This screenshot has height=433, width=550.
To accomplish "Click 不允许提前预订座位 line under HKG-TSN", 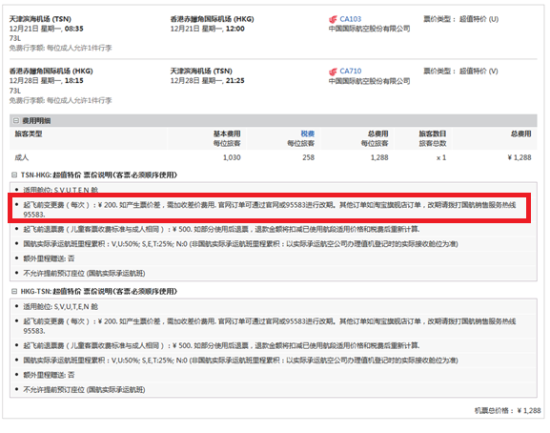I will [x=84, y=390].
